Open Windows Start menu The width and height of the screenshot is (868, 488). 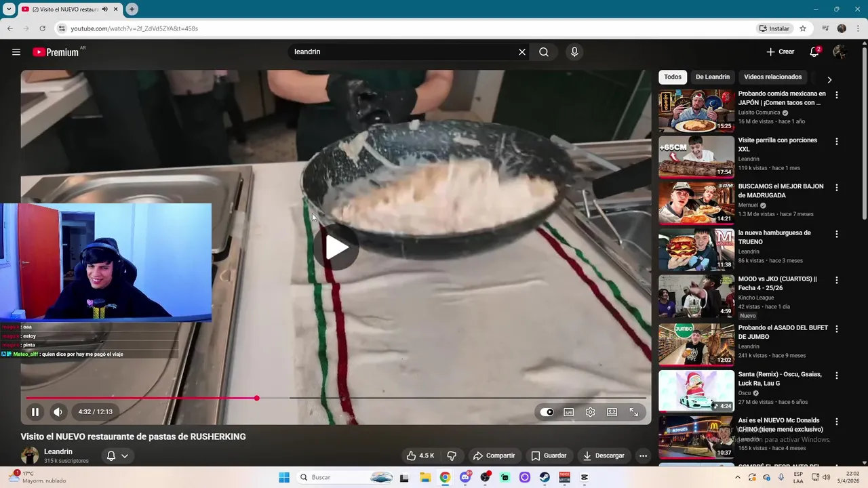tap(283, 477)
